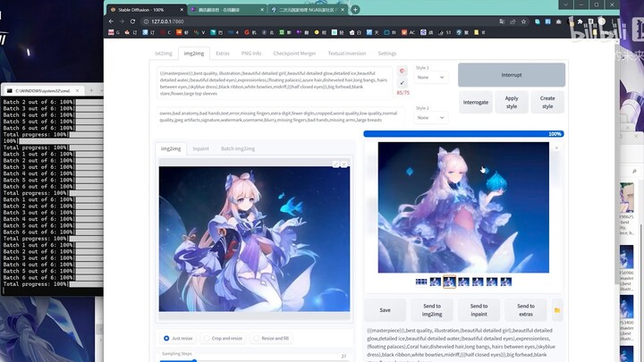Select the Just resize option

click(x=178, y=338)
